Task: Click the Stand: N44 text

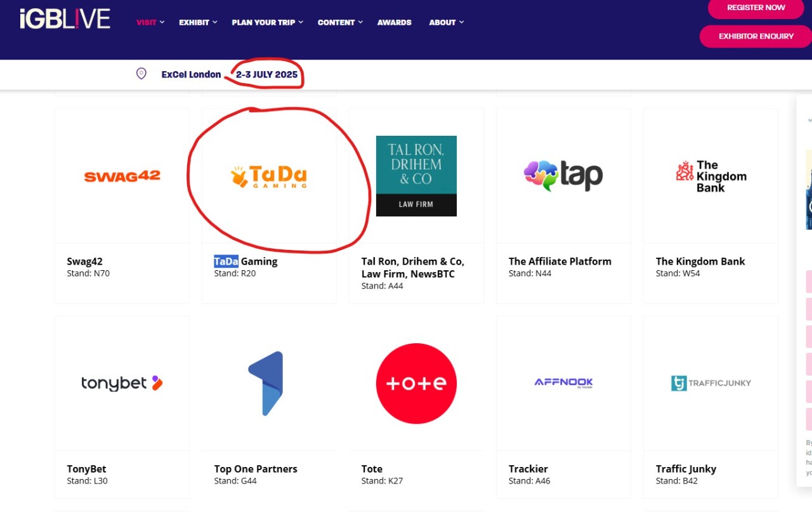Action: tap(530, 273)
